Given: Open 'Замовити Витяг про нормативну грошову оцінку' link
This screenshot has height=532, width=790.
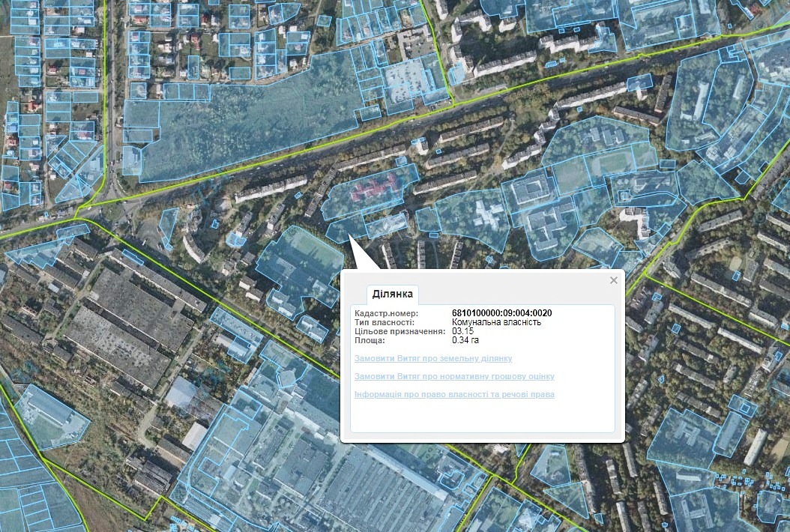Looking at the screenshot, I should [453, 377].
